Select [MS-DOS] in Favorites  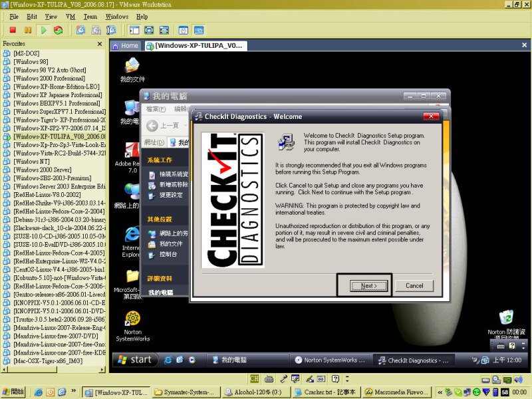[x=27, y=53]
